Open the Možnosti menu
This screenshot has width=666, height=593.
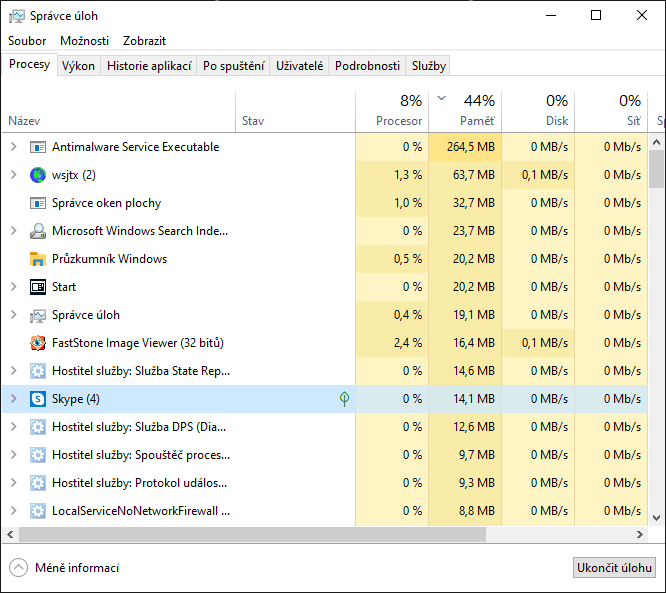84,41
